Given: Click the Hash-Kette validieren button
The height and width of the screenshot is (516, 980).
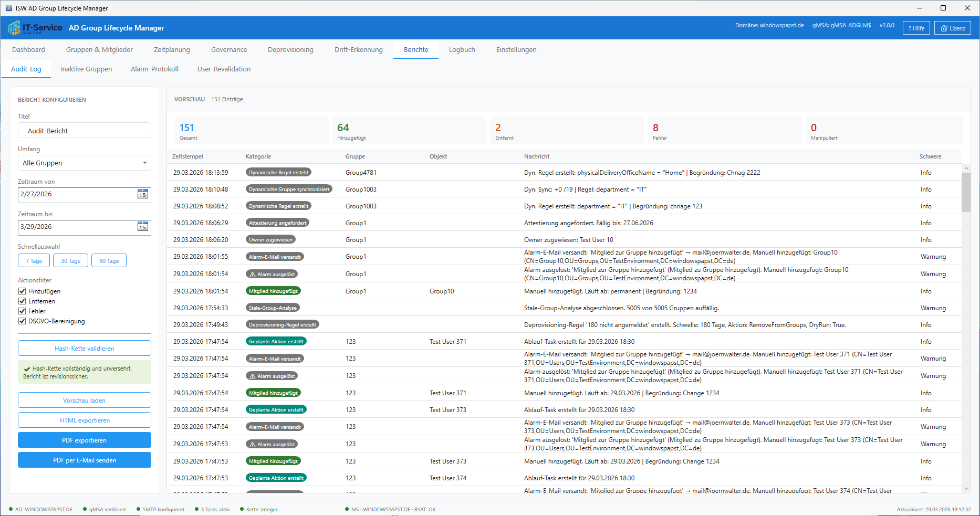Looking at the screenshot, I should [85, 349].
